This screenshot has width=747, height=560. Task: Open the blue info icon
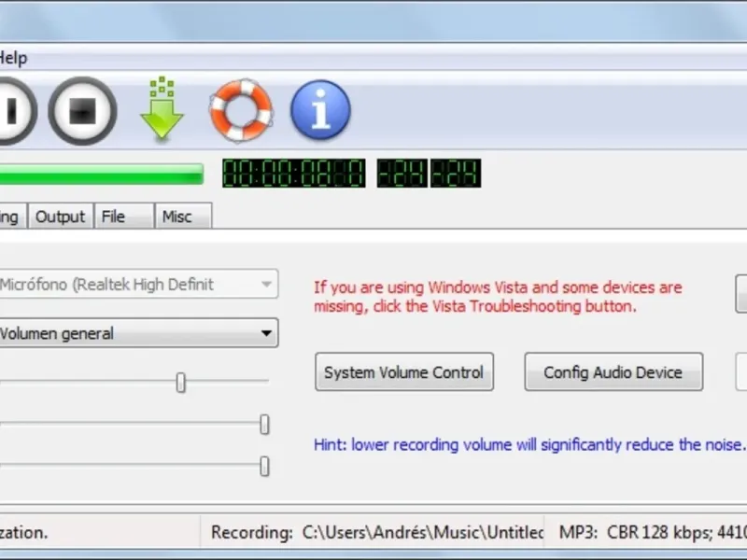[x=320, y=109]
